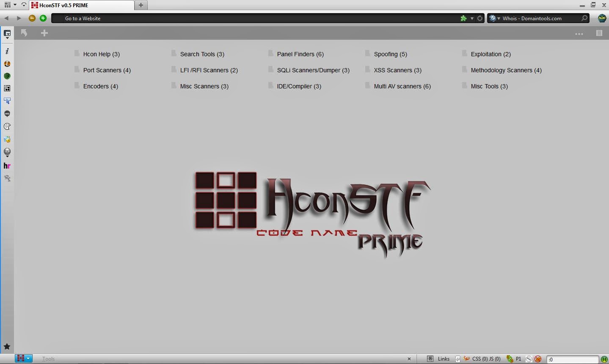This screenshot has width=609, height=364.
Task: Click the helmet avatar icon at top right
Action: point(602,18)
